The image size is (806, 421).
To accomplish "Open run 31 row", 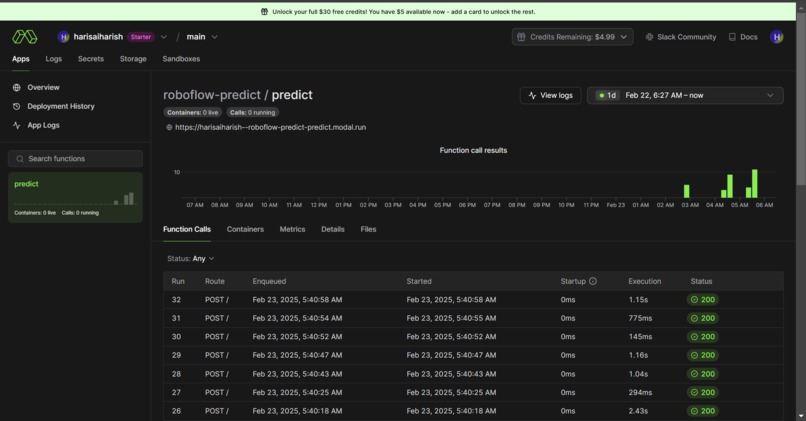I will coord(473,318).
